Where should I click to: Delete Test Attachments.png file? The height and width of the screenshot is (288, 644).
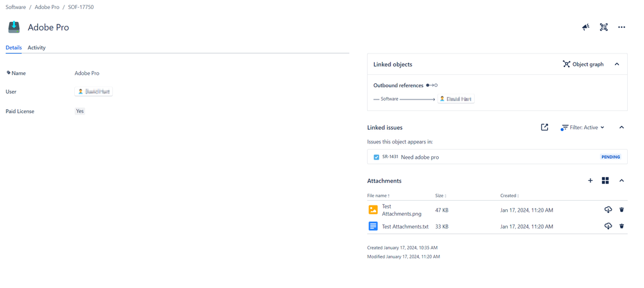pos(621,210)
